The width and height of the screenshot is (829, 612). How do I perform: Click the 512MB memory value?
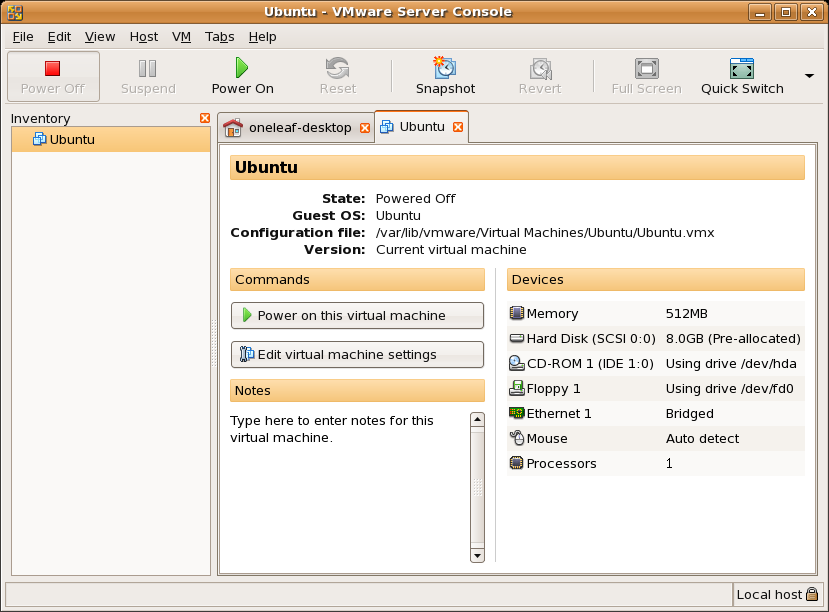pyautogui.click(x=686, y=314)
